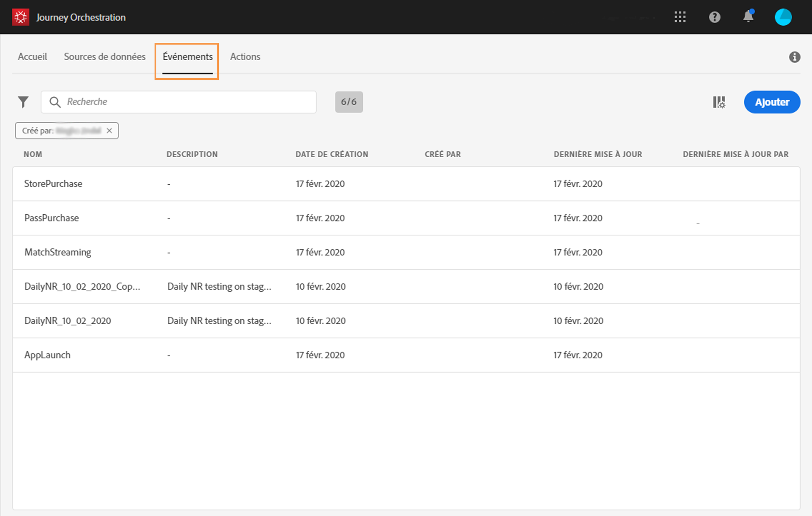This screenshot has height=516, width=812.
Task: Open the apps grid switcher
Action: [x=680, y=17]
